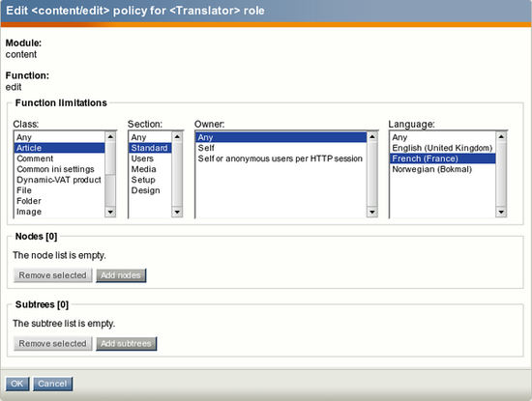Choose 'Comment' in the Class list
Image resolution: width=532 pixels, height=401 pixels.
click(59, 158)
